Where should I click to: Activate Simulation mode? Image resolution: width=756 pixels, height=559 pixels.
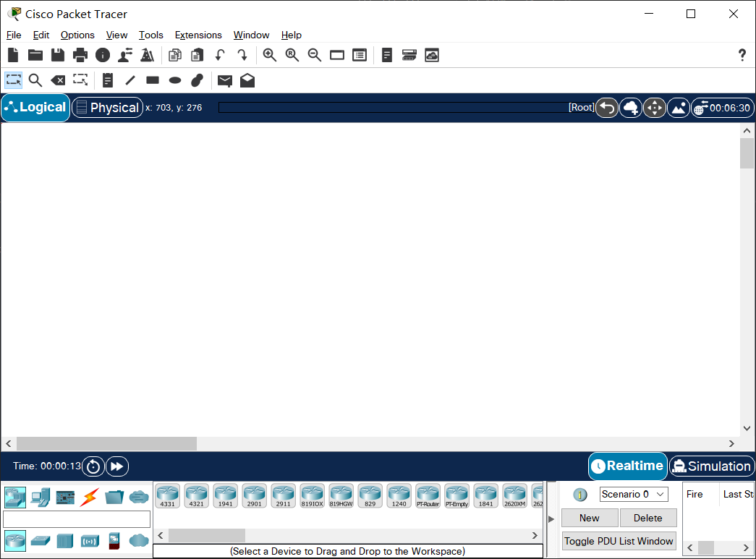point(712,466)
